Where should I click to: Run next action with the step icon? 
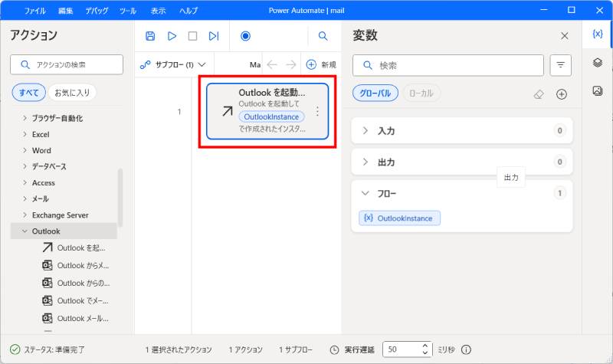pyautogui.click(x=214, y=36)
